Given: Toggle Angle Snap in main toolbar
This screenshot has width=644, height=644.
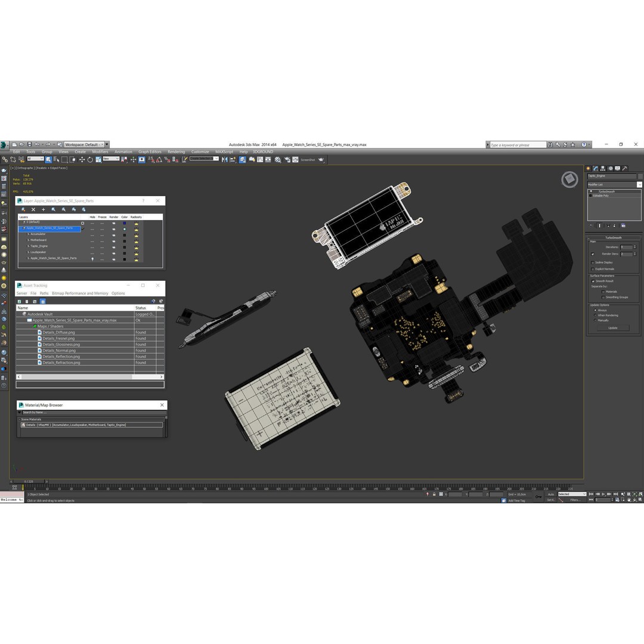Looking at the screenshot, I should tap(159, 160).
